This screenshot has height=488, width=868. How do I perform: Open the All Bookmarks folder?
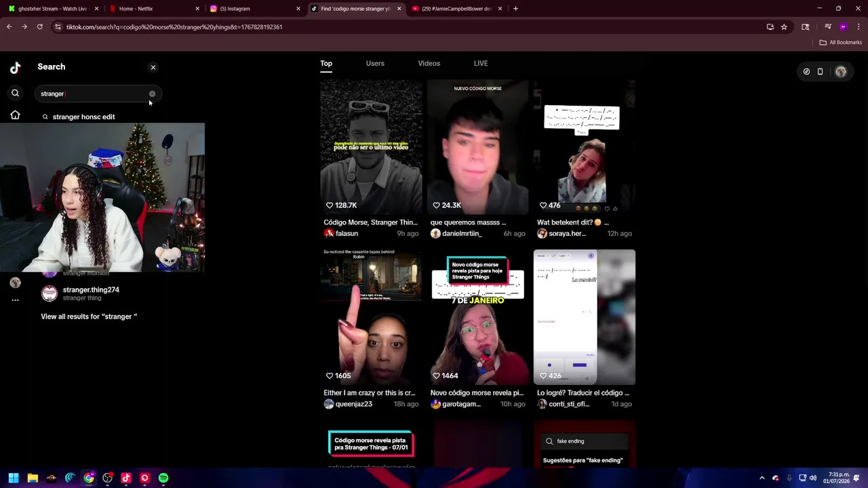point(840,42)
